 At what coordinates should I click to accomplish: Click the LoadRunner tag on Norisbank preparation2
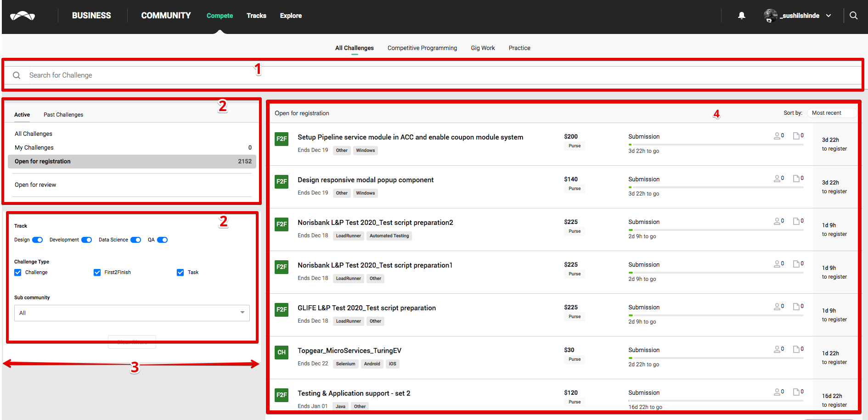coord(348,236)
